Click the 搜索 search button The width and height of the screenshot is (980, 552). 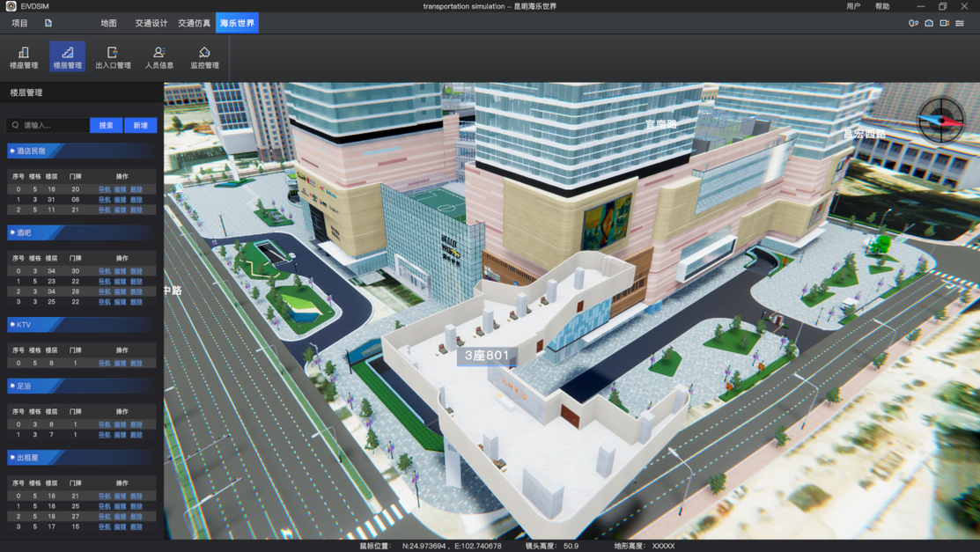(x=107, y=126)
